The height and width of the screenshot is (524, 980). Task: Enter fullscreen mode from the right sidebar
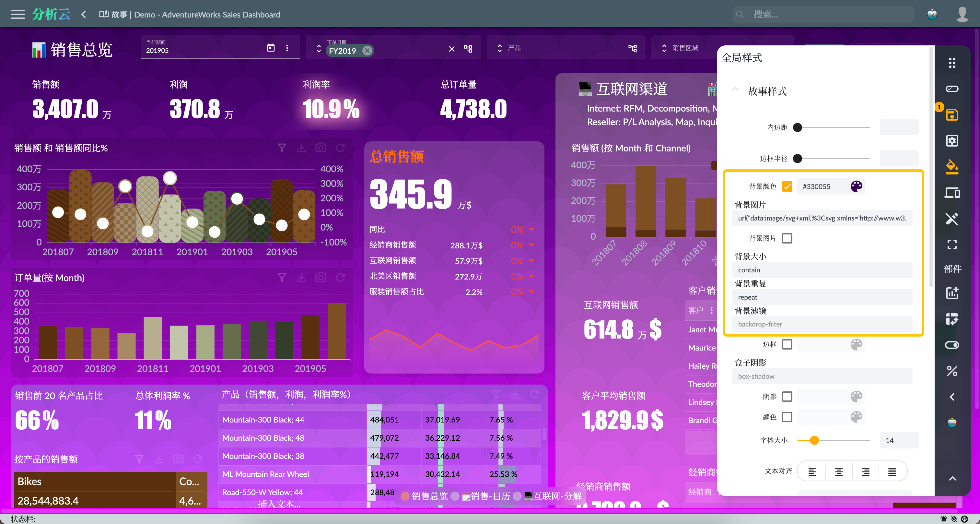tap(952, 244)
